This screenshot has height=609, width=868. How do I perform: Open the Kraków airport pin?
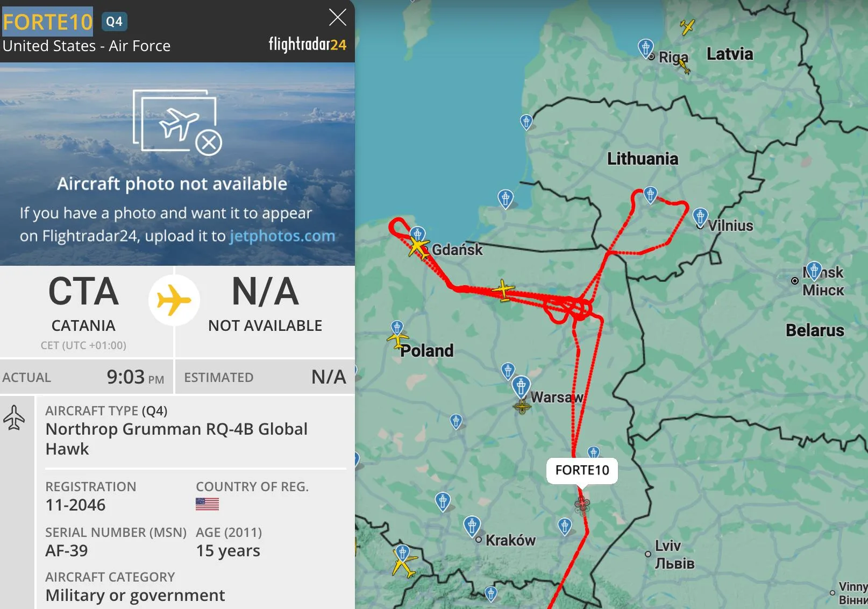pos(472,525)
